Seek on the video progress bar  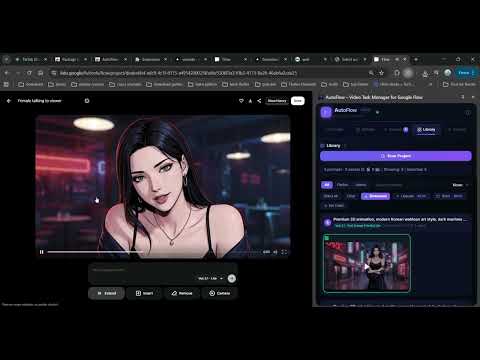coord(153,252)
